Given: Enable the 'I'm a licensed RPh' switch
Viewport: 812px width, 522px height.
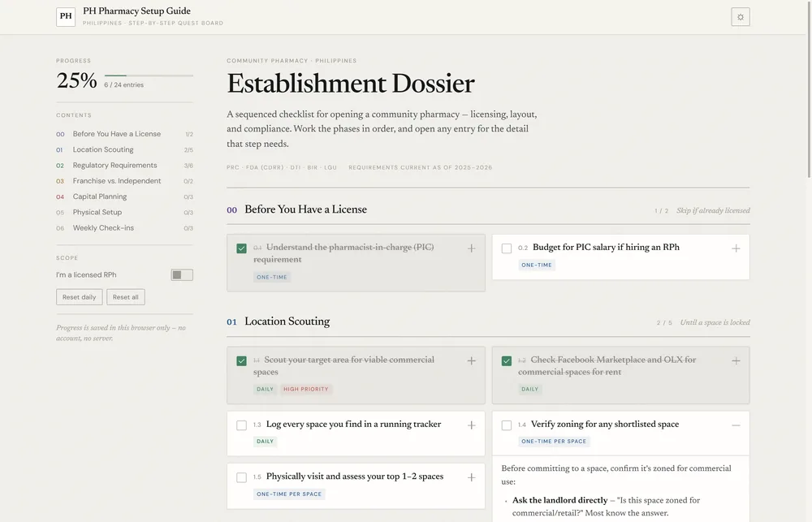Looking at the screenshot, I should click(182, 275).
